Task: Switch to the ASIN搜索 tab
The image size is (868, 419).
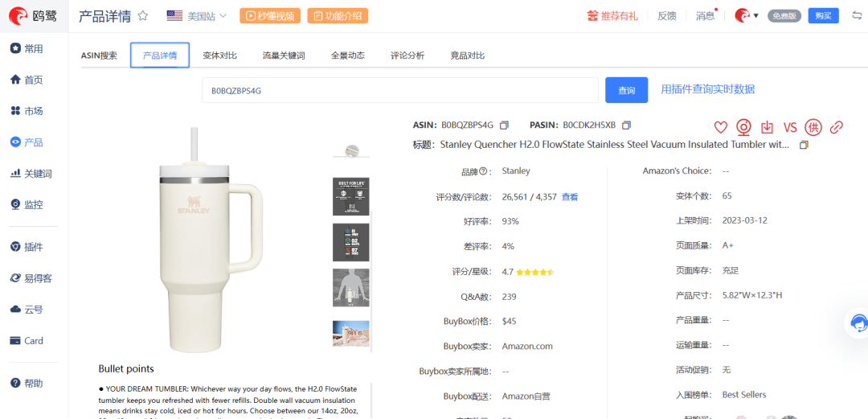Action: point(99,55)
